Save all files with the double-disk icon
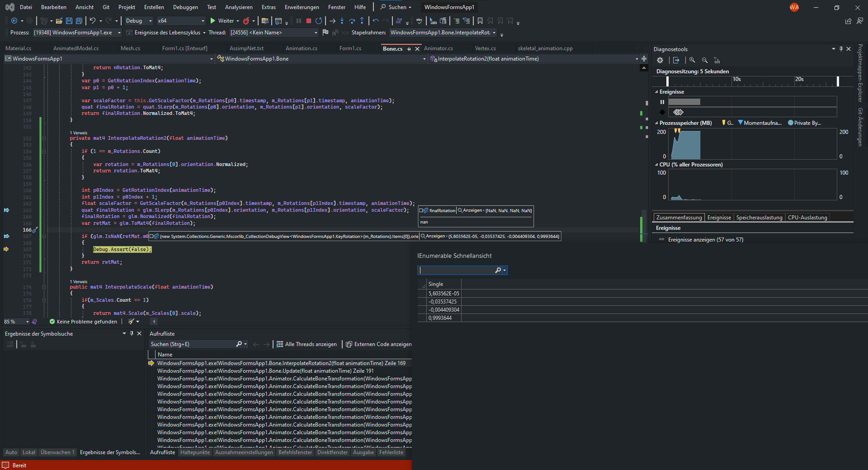Image resolution: width=868 pixels, height=470 pixels. click(79, 21)
